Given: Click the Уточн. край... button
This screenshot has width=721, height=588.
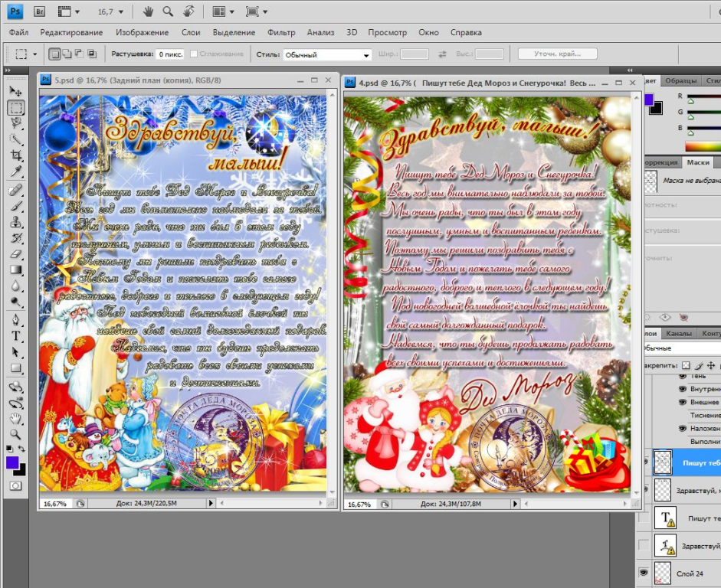Looking at the screenshot, I should click(x=557, y=54).
